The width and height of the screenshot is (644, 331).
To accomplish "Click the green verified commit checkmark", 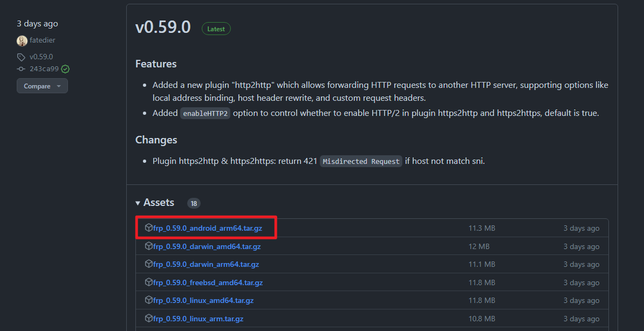I will pyautogui.click(x=65, y=69).
